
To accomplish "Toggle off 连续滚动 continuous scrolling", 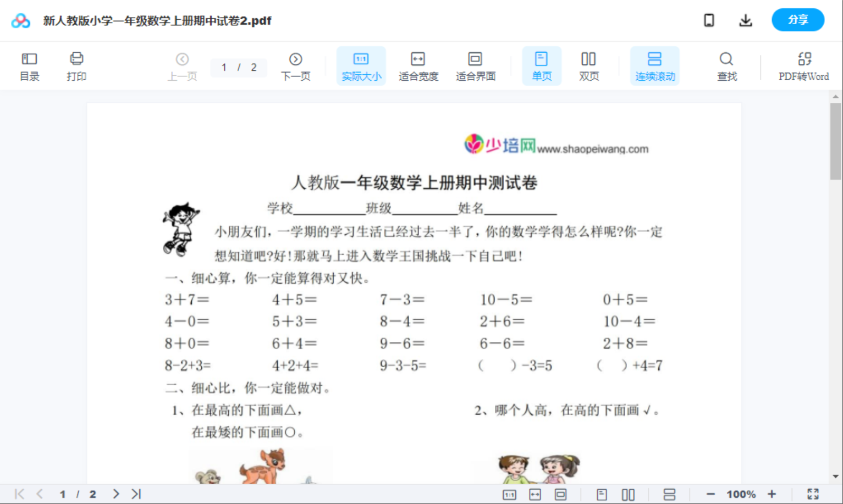I will (654, 65).
